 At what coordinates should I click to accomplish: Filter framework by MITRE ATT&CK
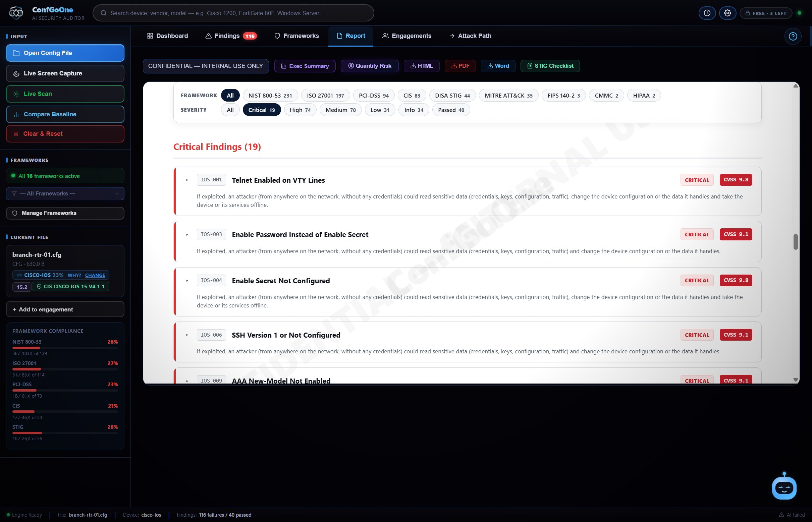[508, 96]
